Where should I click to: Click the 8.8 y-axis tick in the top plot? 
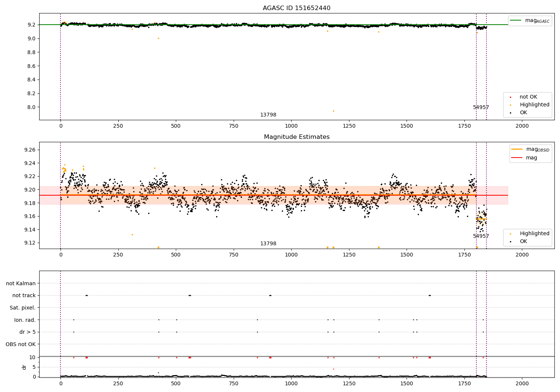point(31,52)
